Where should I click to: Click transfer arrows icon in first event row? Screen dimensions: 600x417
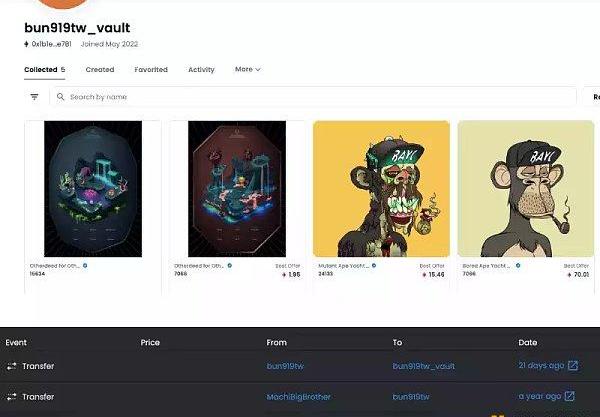(x=11, y=366)
